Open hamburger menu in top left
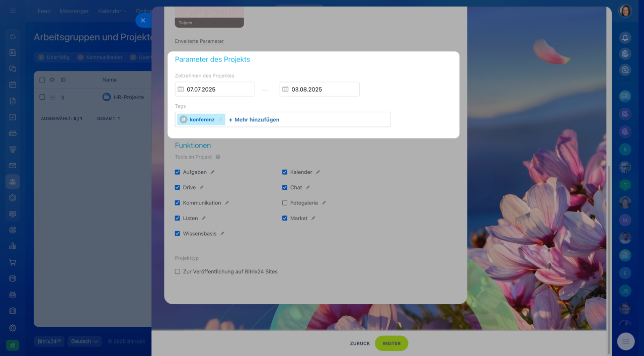Image resolution: width=644 pixels, height=356 pixels. 13,11
